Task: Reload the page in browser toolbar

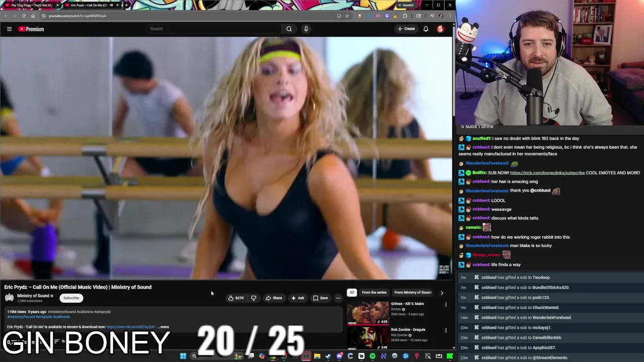Action: pyautogui.click(x=24, y=16)
